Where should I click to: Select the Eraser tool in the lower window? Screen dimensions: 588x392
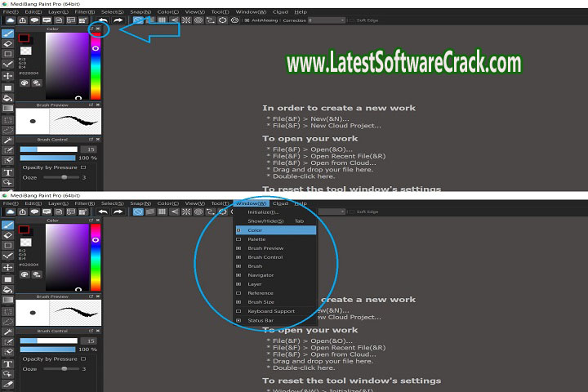[7, 234]
